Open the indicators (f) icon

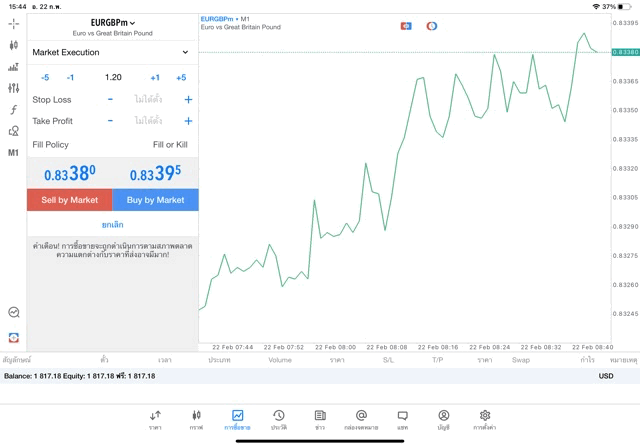13,110
